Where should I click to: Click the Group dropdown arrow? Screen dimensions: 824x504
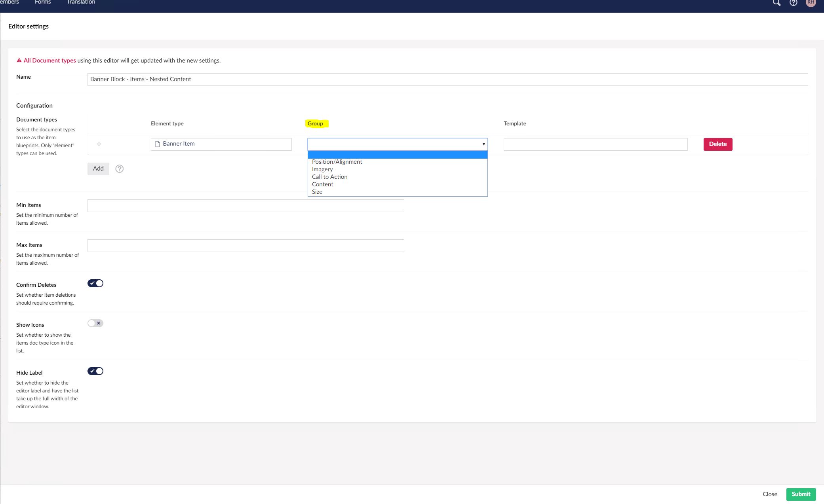483,144
